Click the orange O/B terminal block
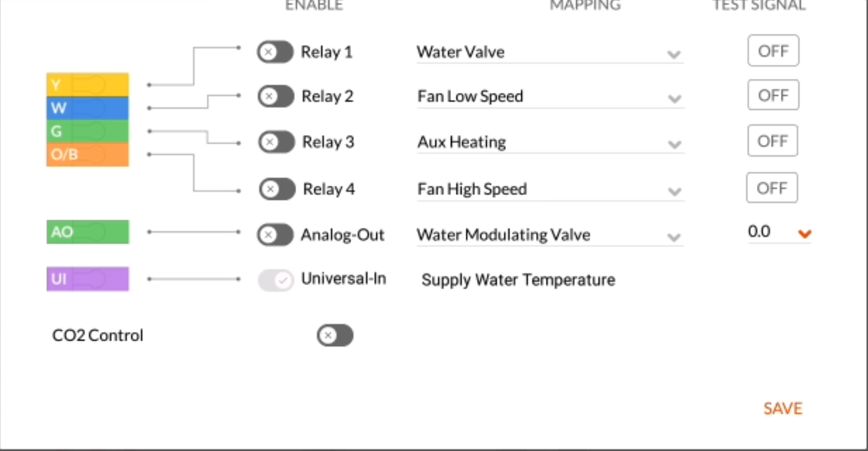This screenshot has width=868, height=451. 88,155
